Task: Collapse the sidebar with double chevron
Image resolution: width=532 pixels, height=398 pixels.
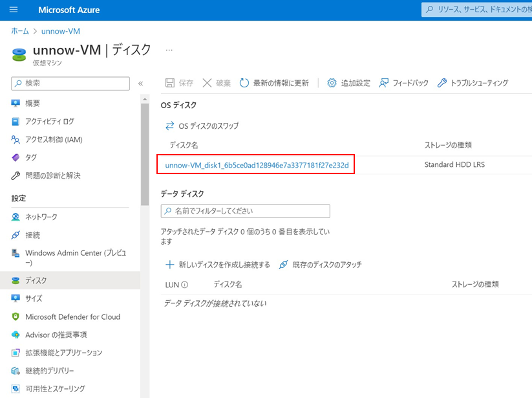Action: [140, 83]
